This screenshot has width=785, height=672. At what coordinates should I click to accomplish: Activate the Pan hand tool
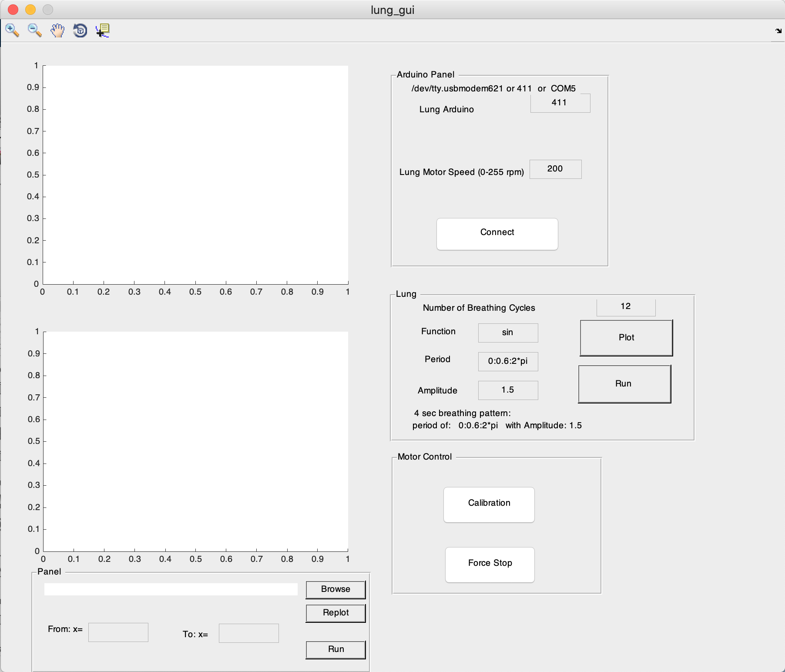pyautogui.click(x=57, y=30)
